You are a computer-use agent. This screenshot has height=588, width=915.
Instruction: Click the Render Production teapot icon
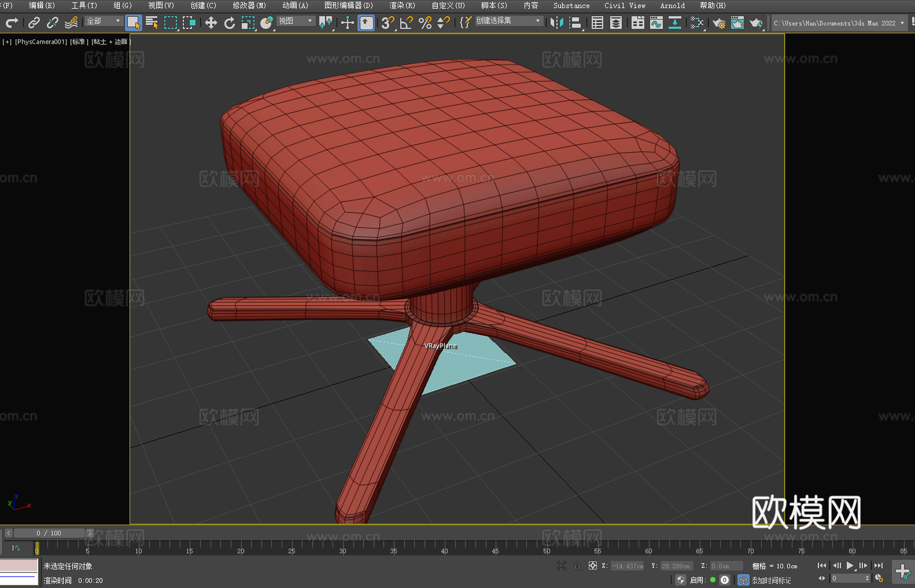pyautogui.click(x=756, y=23)
